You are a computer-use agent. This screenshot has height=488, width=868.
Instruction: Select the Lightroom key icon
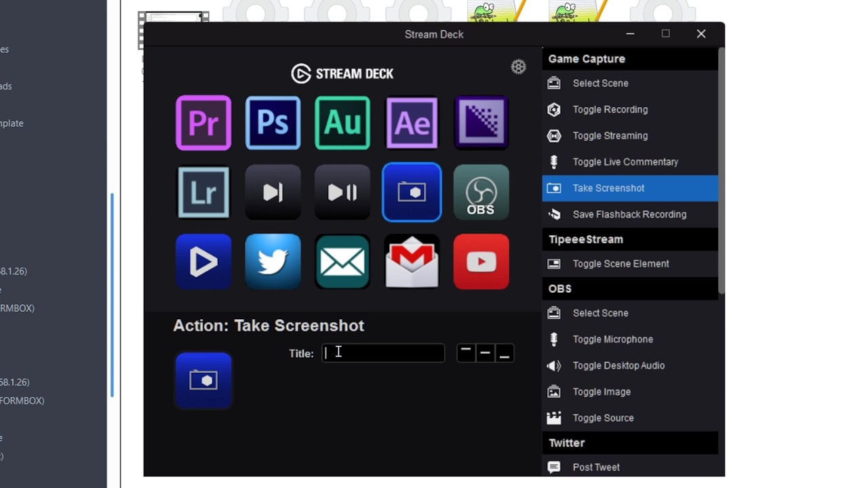click(203, 192)
